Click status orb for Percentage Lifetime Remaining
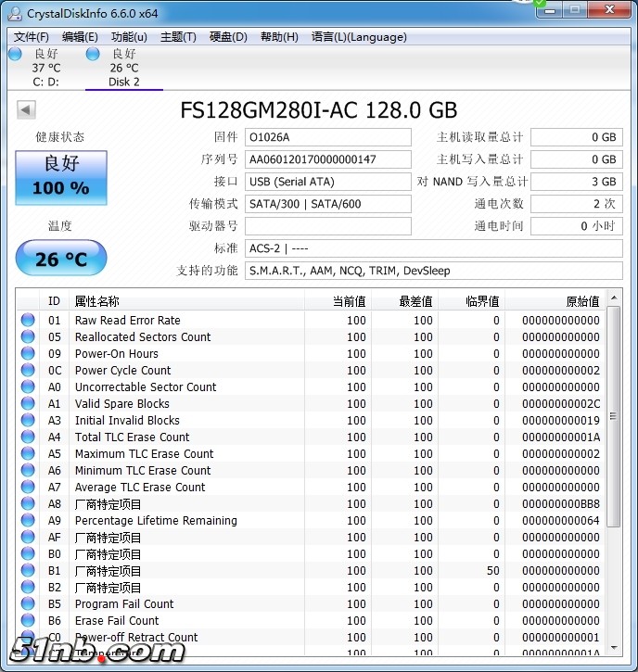The width and height of the screenshot is (638, 672). (x=28, y=521)
